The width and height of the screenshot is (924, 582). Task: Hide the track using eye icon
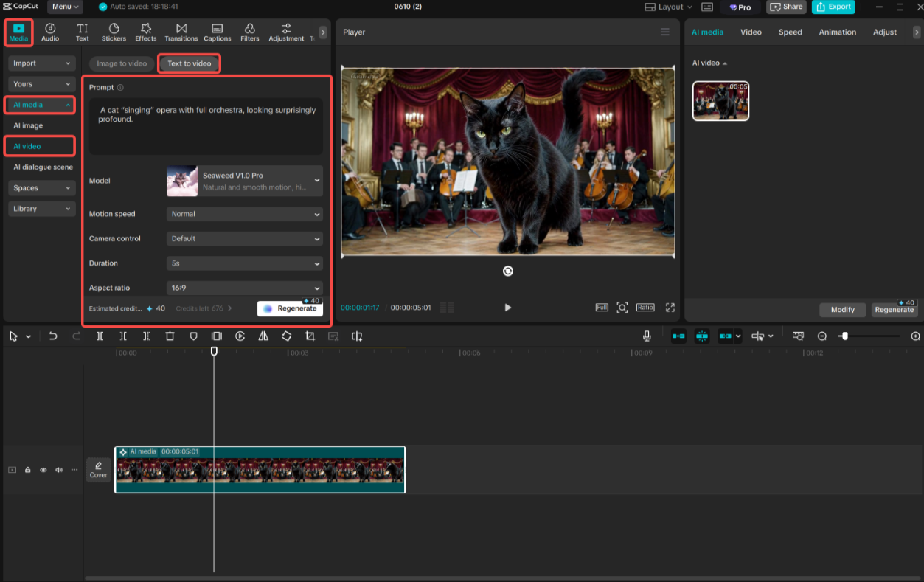pos(44,470)
